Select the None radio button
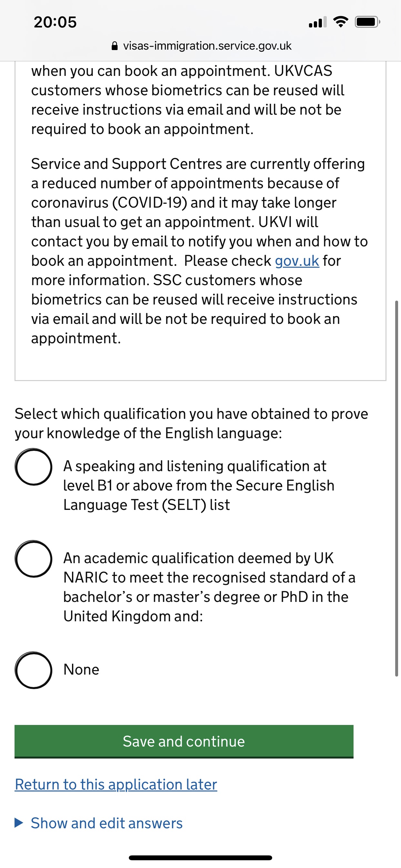Image resolution: width=401 pixels, height=868 pixels. [x=33, y=670]
